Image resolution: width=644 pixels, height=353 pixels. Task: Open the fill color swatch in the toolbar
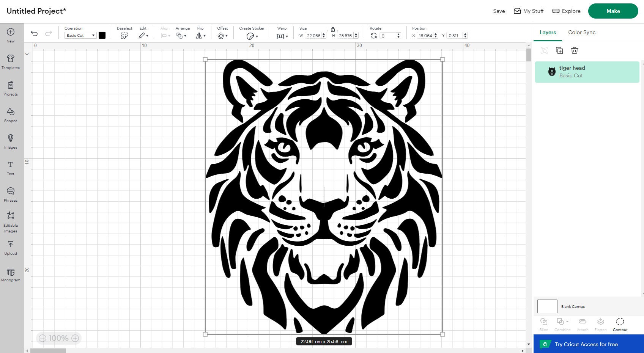(102, 35)
